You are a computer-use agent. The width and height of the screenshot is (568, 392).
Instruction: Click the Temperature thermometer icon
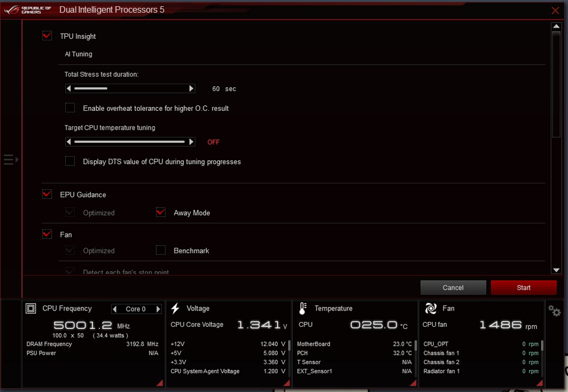coord(303,308)
